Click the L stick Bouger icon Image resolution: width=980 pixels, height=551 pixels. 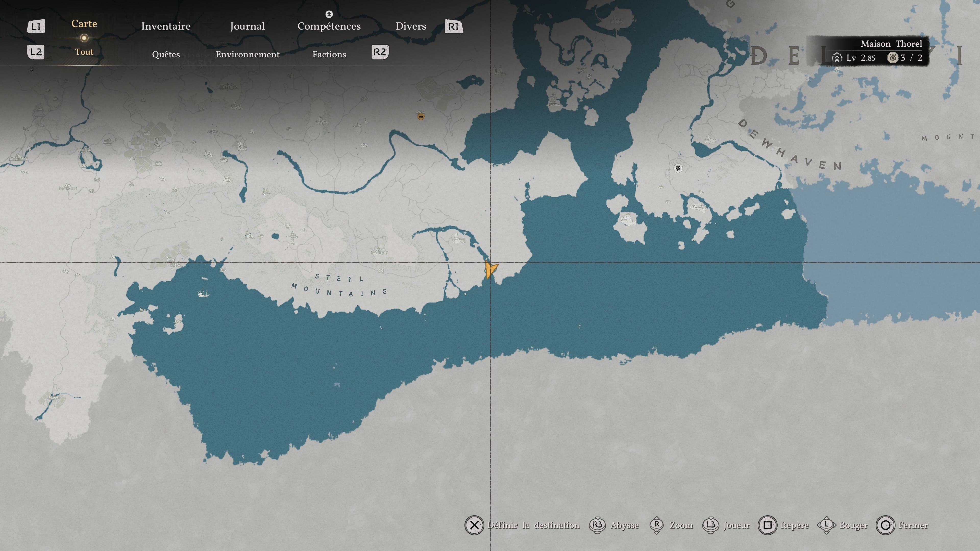point(826,525)
